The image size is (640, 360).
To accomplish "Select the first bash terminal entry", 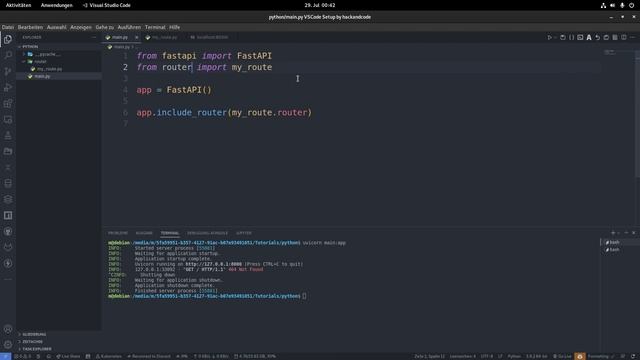I will [x=619, y=242].
